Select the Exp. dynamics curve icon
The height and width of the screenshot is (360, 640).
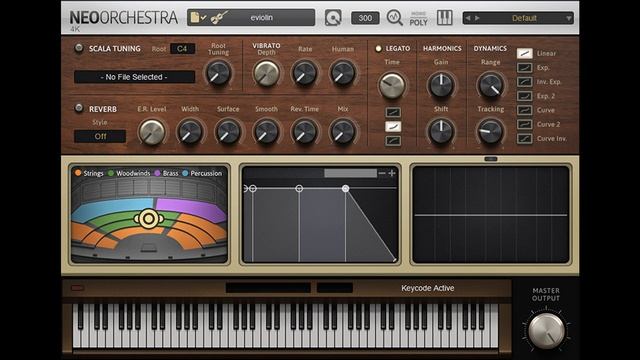click(x=524, y=68)
